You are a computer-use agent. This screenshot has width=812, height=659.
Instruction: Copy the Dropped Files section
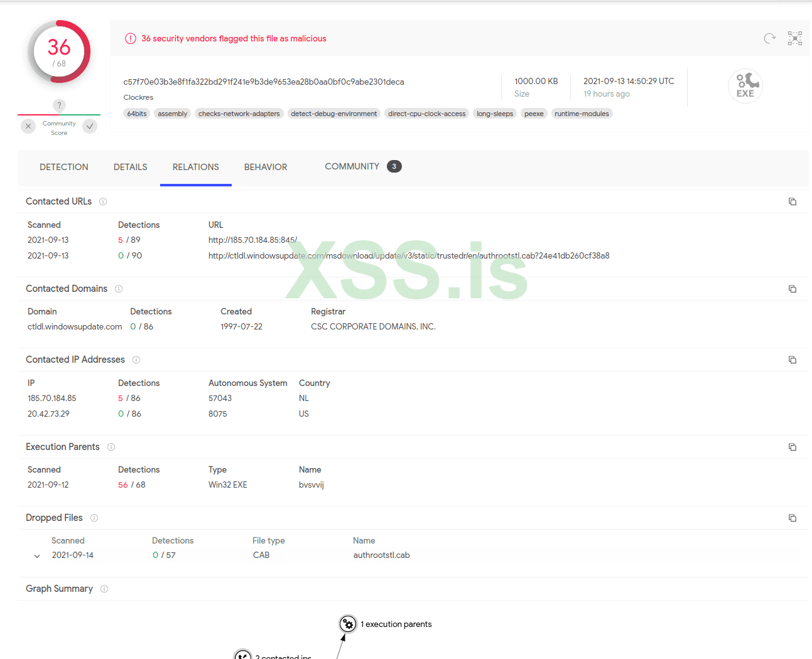793,518
